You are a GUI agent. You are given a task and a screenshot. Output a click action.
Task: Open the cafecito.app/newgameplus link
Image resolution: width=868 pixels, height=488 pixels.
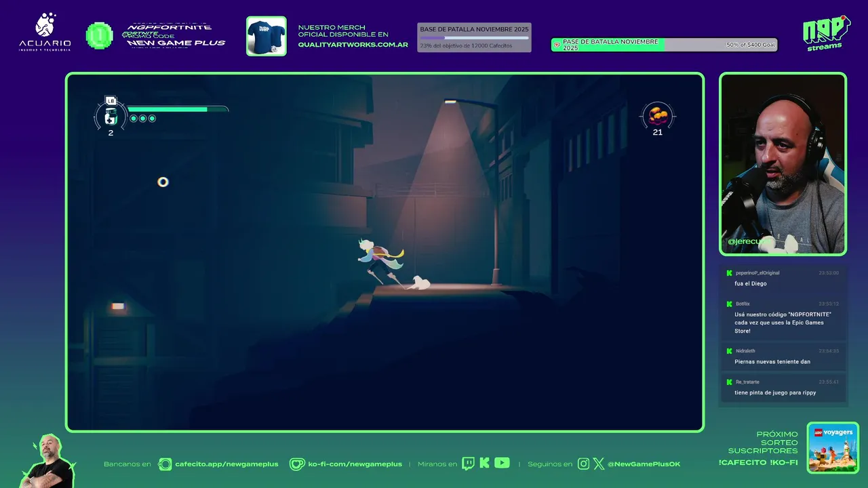[226, 464]
